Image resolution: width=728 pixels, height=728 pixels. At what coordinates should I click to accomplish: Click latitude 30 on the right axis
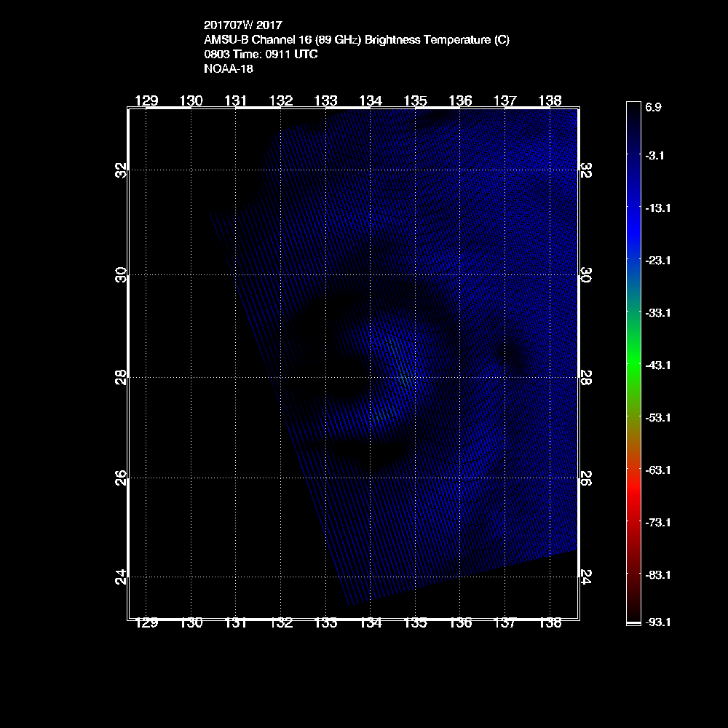point(585,274)
